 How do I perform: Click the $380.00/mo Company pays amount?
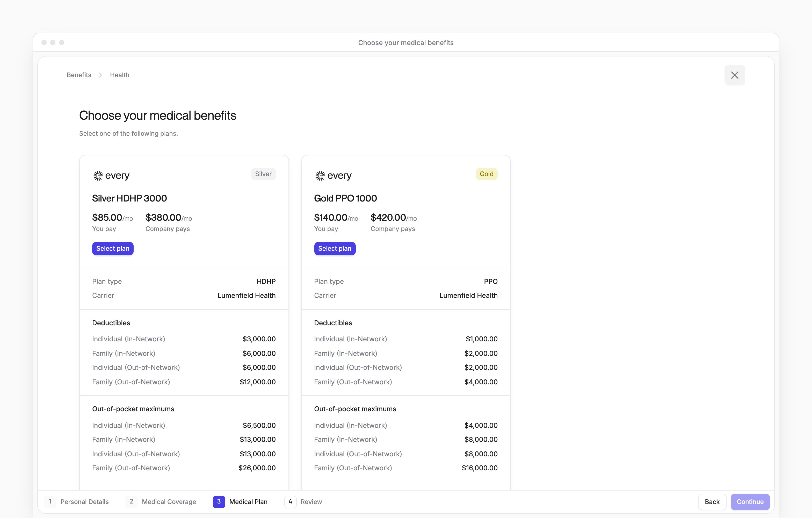click(169, 218)
